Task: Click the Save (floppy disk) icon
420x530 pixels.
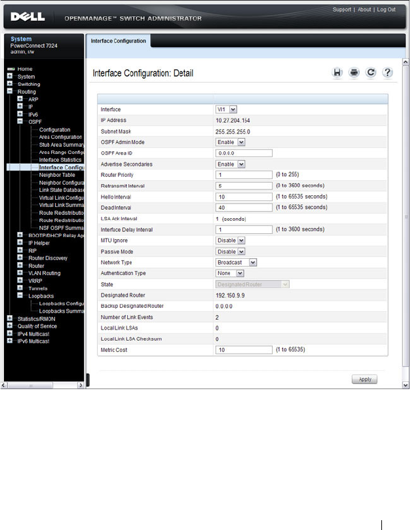Action: (x=337, y=73)
